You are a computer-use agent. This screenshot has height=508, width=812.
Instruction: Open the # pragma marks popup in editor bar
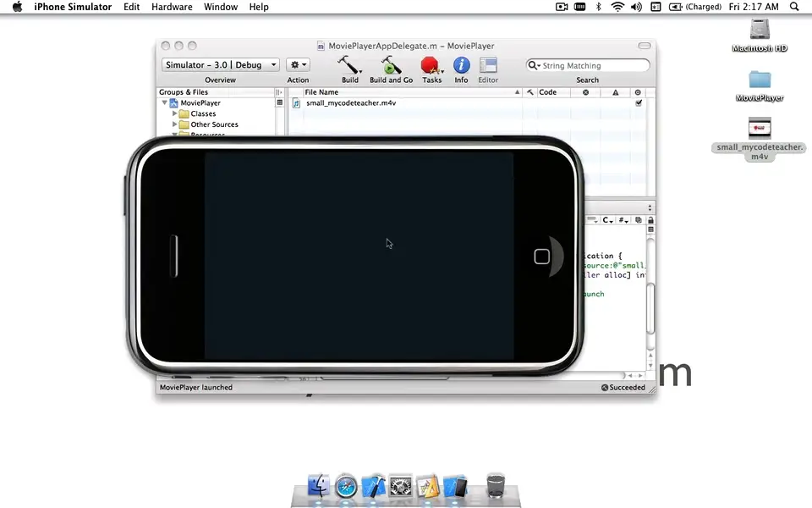(623, 220)
